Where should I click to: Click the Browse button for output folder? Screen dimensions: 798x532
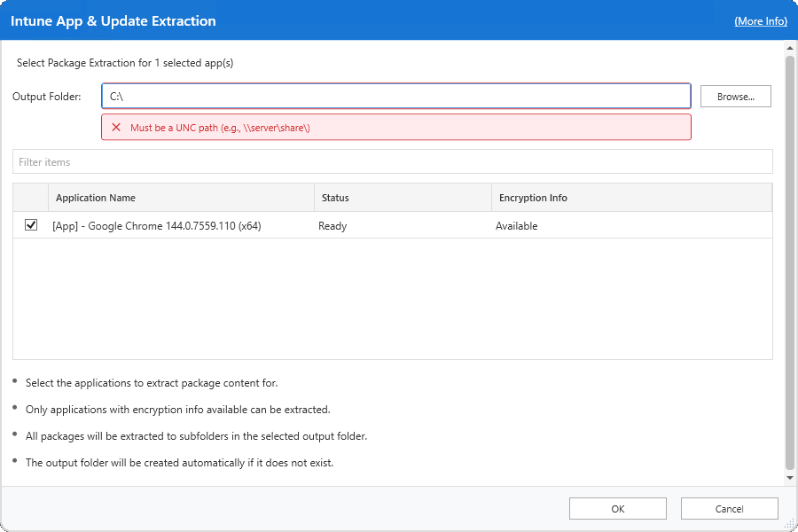pyautogui.click(x=735, y=96)
